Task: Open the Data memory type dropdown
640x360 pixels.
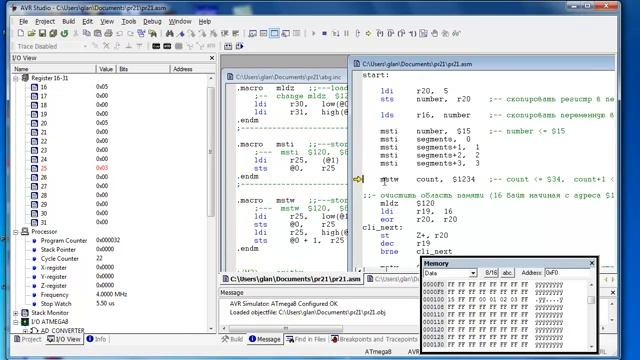Action: (x=473, y=273)
